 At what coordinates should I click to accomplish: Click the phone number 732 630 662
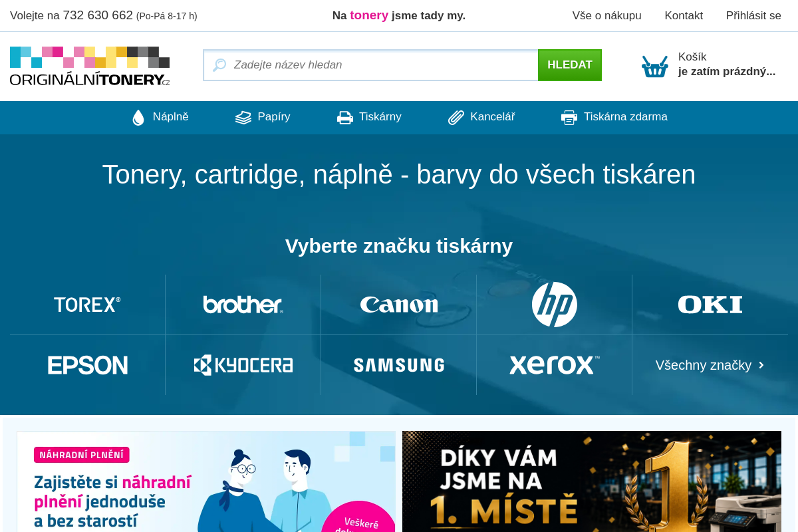98,15
